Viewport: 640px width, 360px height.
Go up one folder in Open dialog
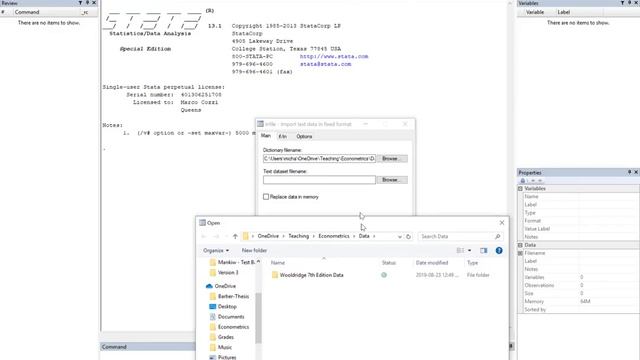point(235,236)
